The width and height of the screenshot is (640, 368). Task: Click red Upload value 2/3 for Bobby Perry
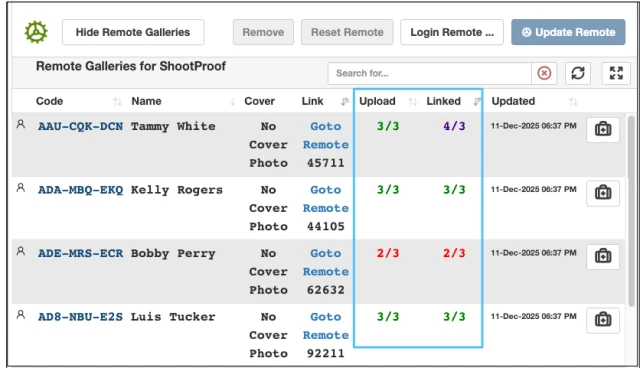pos(388,253)
